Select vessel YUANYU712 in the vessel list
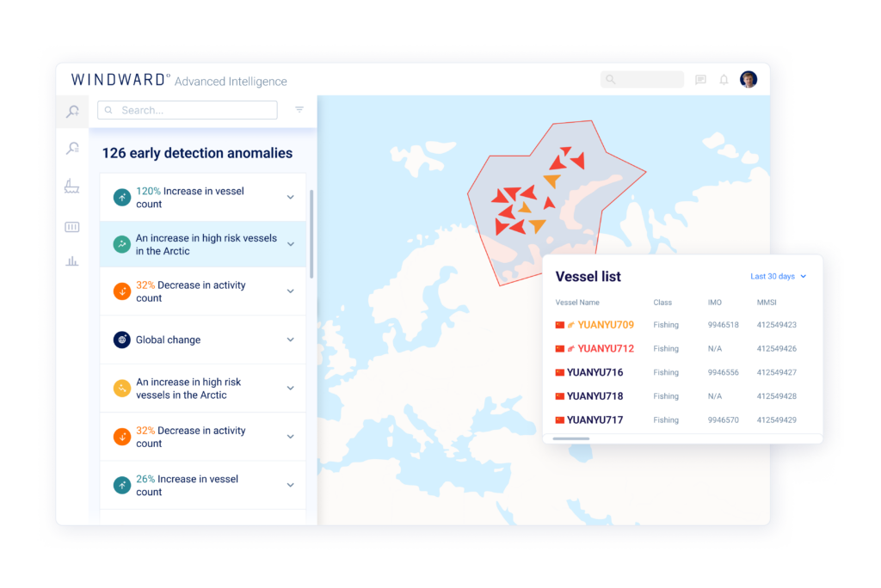881x588 pixels. (x=607, y=348)
